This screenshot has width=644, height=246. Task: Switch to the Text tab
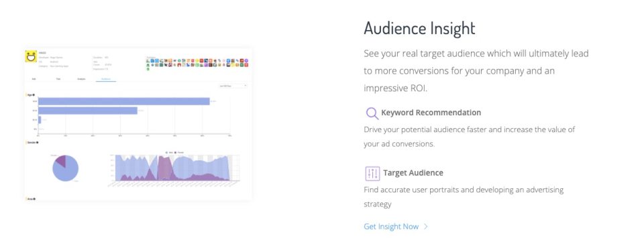58,79
